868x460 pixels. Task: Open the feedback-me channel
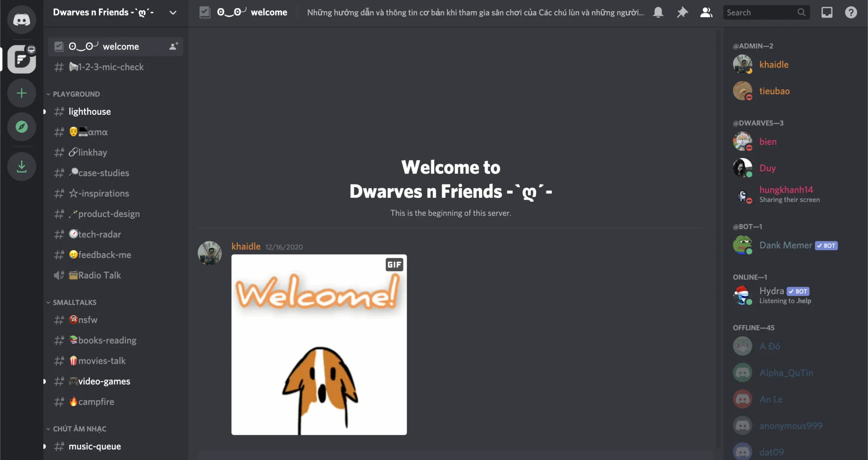pyautogui.click(x=116, y=255)
